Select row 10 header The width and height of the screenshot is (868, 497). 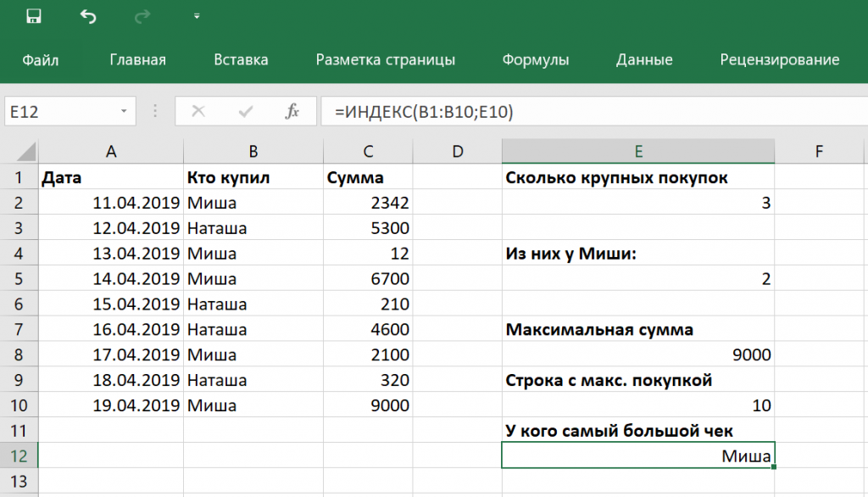(19, 405)
